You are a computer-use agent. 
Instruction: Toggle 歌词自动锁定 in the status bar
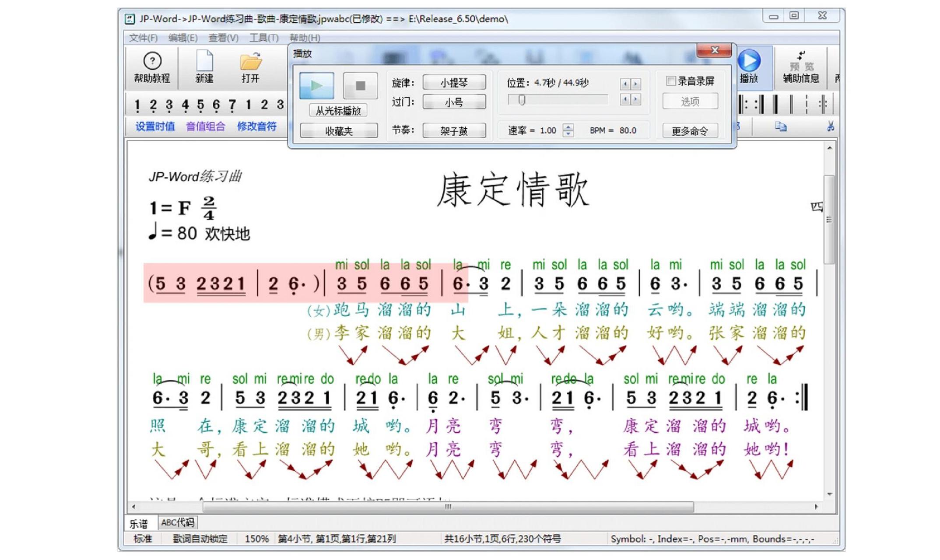pyautogui.click(x=199, y=539)
